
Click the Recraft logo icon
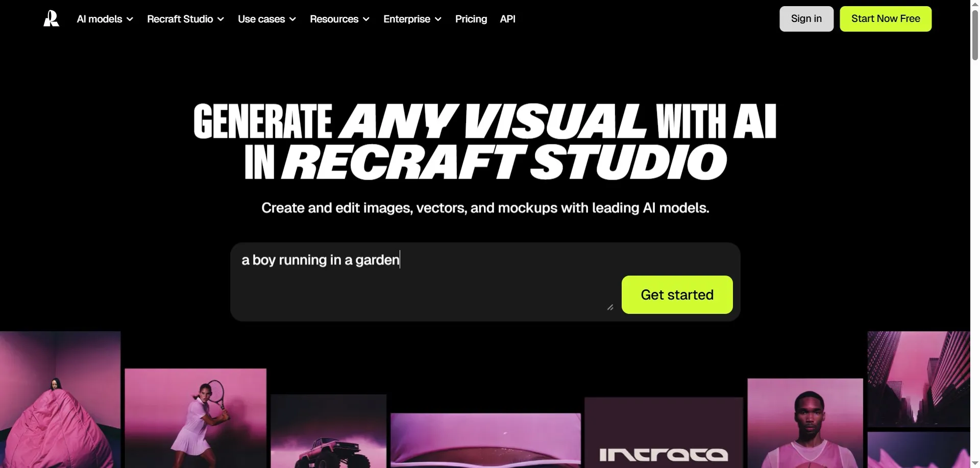coord(51,19)
